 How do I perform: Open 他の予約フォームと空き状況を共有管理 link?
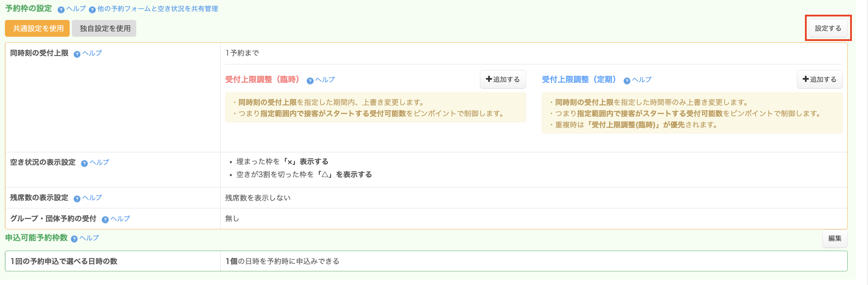point(158,9)
